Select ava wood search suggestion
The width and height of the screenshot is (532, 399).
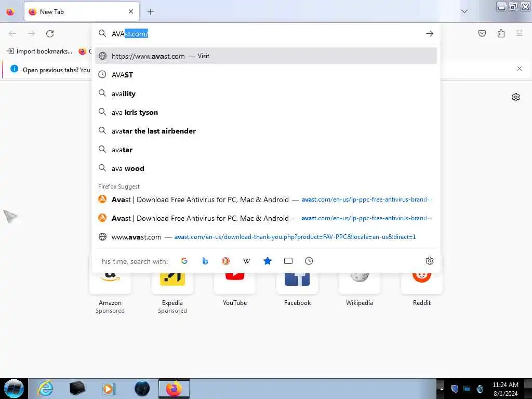(266, 168)
